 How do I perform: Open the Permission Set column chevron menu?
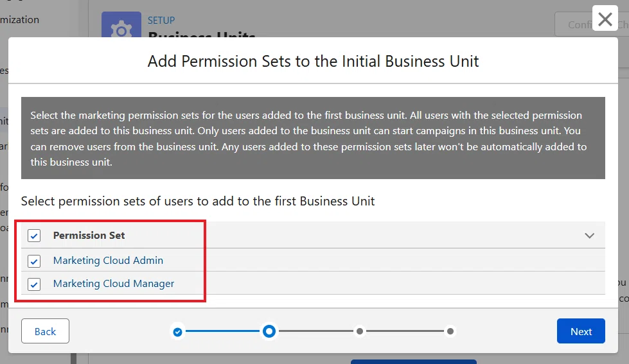pyautogui.click(x=589, y=236)
